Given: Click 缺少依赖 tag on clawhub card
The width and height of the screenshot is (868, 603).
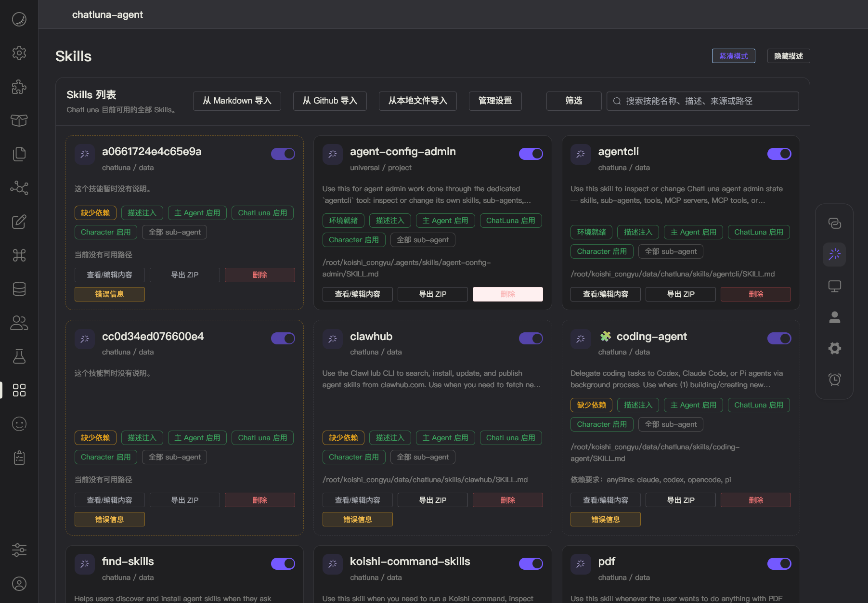Looking at the screenshot, I should point(343,438).
